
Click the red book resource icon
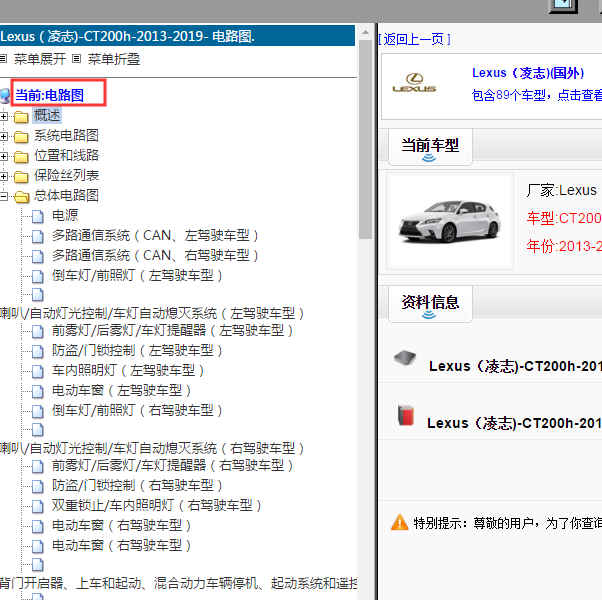pyautogui.click(x=406, y=415)
